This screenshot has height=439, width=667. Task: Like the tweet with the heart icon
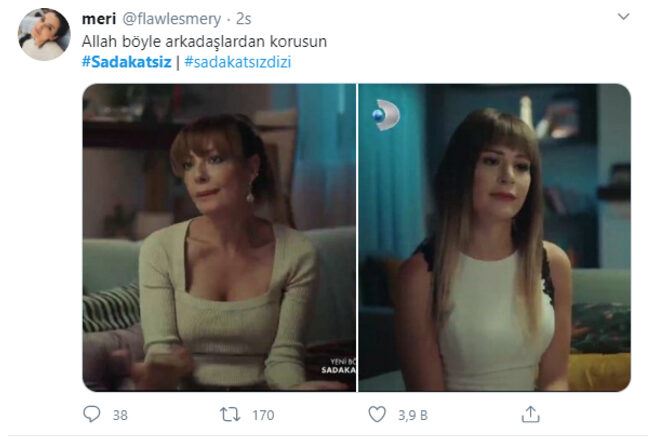(377, 414)
